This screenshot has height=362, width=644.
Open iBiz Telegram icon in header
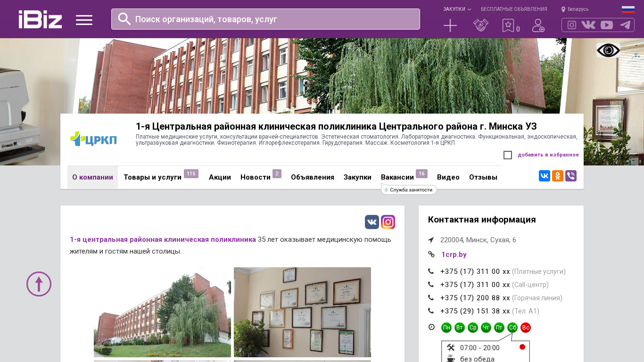pyautogui.click(x=625, y=25)
